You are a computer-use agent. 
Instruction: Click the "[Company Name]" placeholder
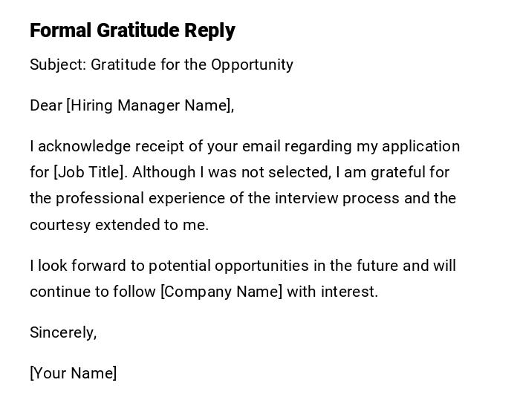coord(221,292)
